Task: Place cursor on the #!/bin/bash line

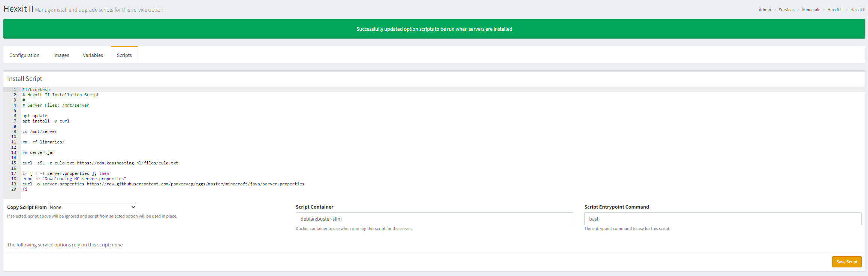Action: tap(36, 90)
